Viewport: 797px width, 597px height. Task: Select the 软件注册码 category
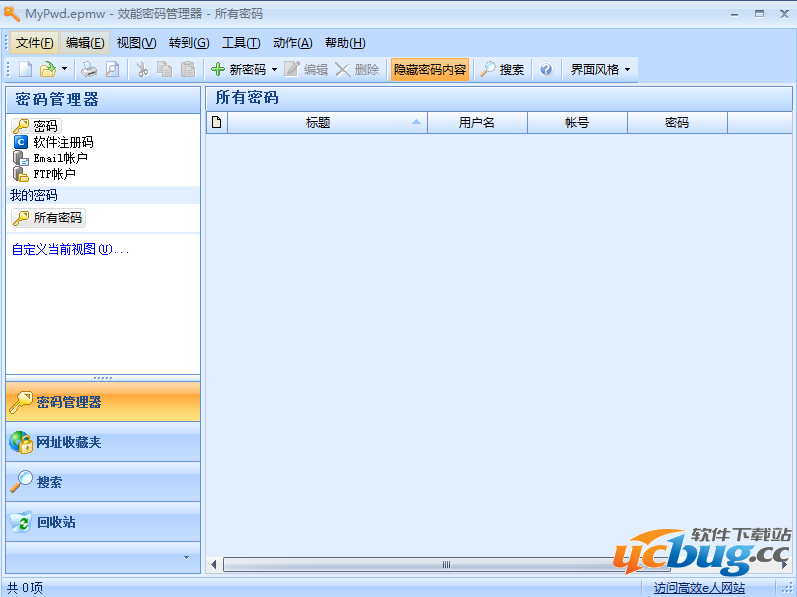pyautogui.click(x=62, y=142)
